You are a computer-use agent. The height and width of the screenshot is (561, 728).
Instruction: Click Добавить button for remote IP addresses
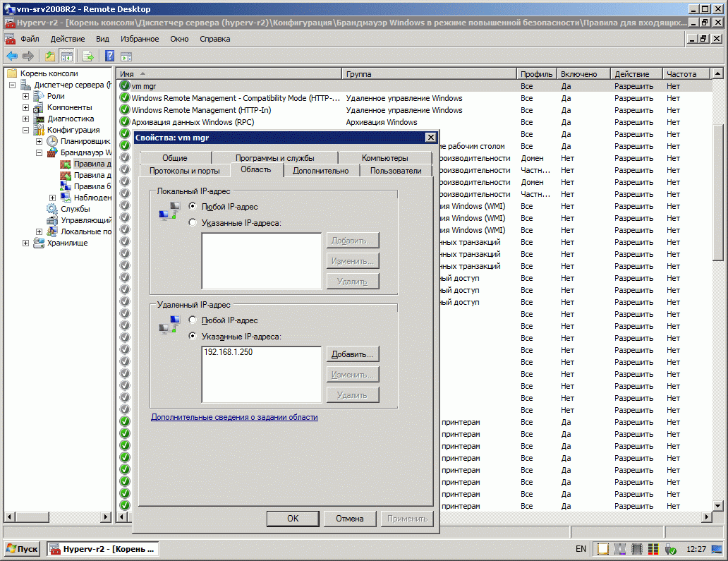tap(353, 354)
